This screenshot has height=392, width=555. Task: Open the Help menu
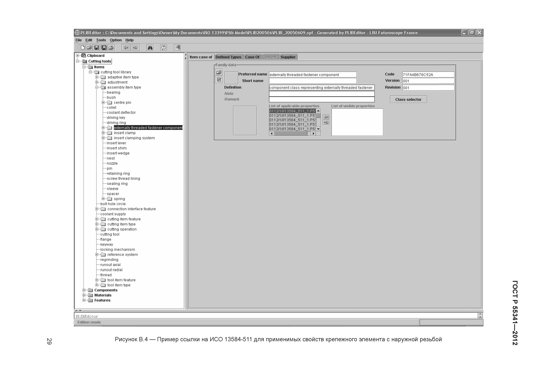(x=130, y=40)
